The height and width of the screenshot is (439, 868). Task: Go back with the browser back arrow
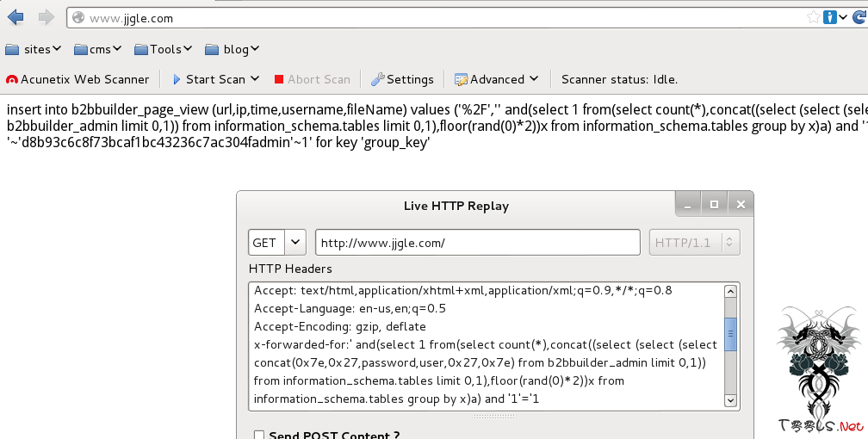coord(15,17)
